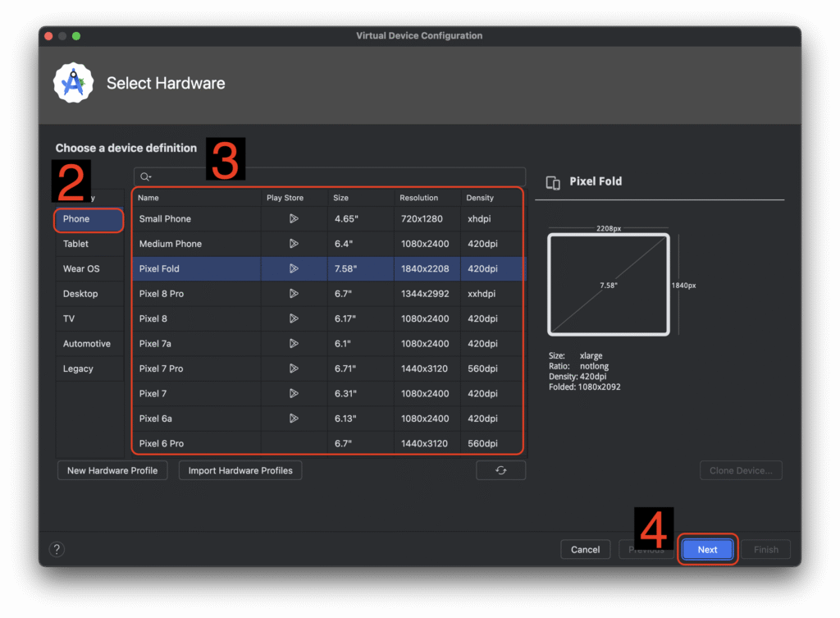Screen dimensions: 840x618
Task: Select the Phone category
Action: click(x=89, y=219)
